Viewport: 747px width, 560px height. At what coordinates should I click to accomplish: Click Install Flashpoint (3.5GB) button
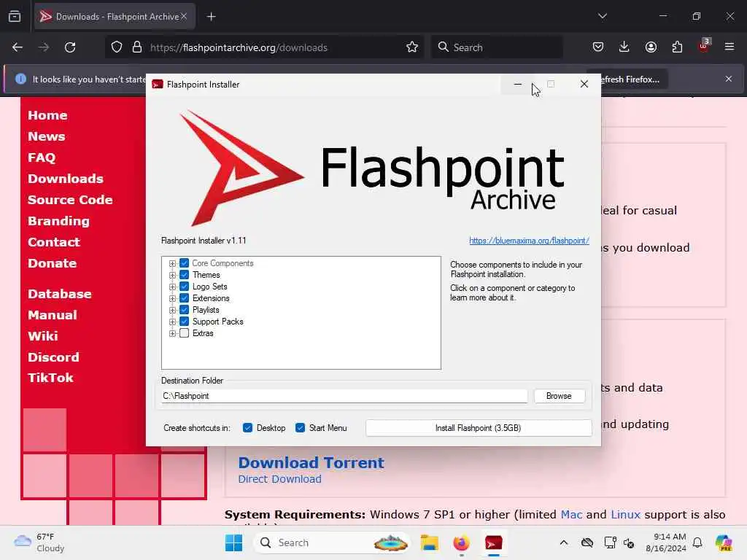[x=479, y=427]
